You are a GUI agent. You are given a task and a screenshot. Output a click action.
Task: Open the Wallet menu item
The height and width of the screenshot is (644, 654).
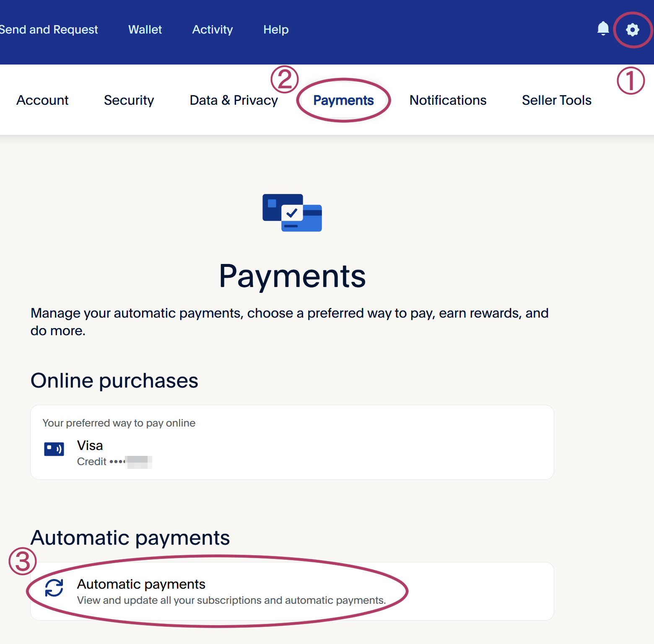click(145, 29)
